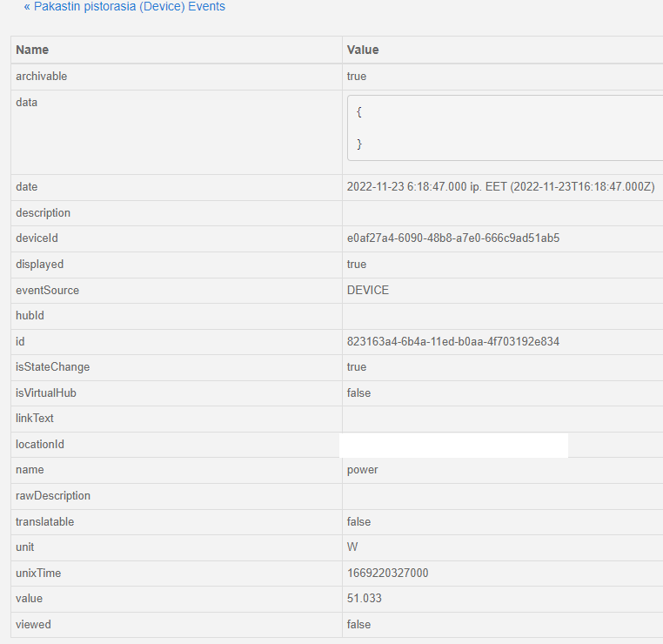Viewport: 663px width, 644px height.
Task: Select the eventSource value DEVICE
Action: point(368,290)
